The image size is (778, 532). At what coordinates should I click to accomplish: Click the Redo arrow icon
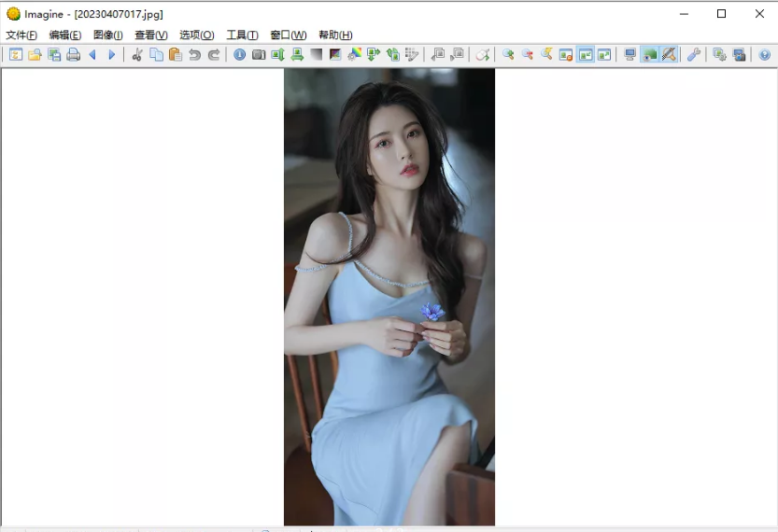click(214, 55)
